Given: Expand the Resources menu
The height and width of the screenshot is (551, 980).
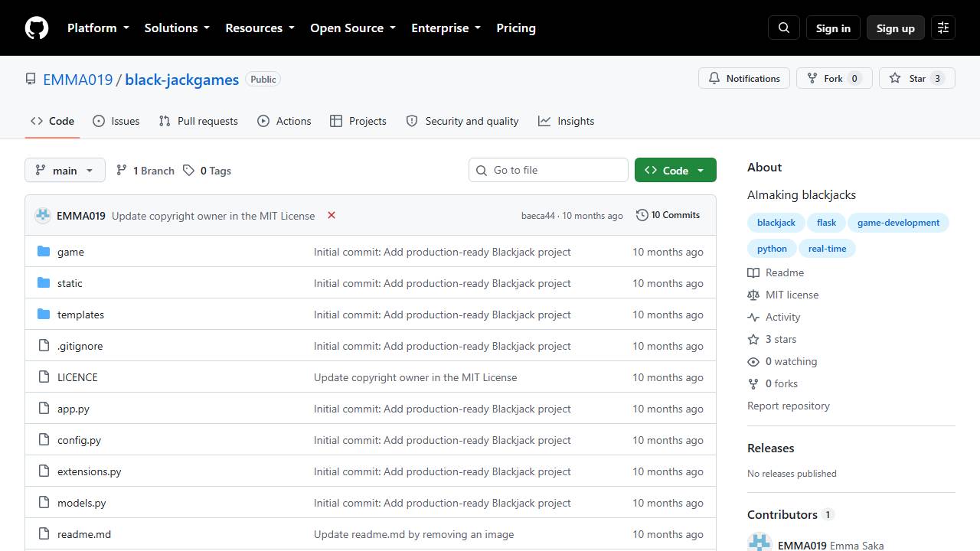Looking at the screenshot, I should click(x=260, y=28).
